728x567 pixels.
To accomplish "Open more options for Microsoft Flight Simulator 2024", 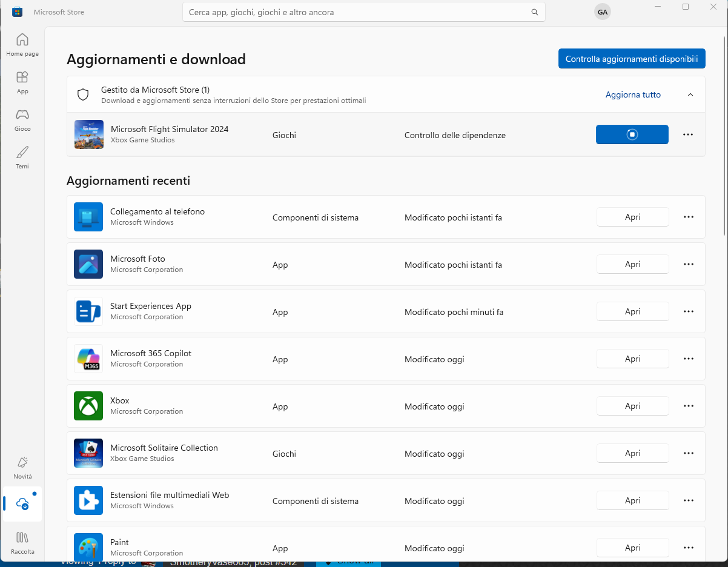I will 688,134.
